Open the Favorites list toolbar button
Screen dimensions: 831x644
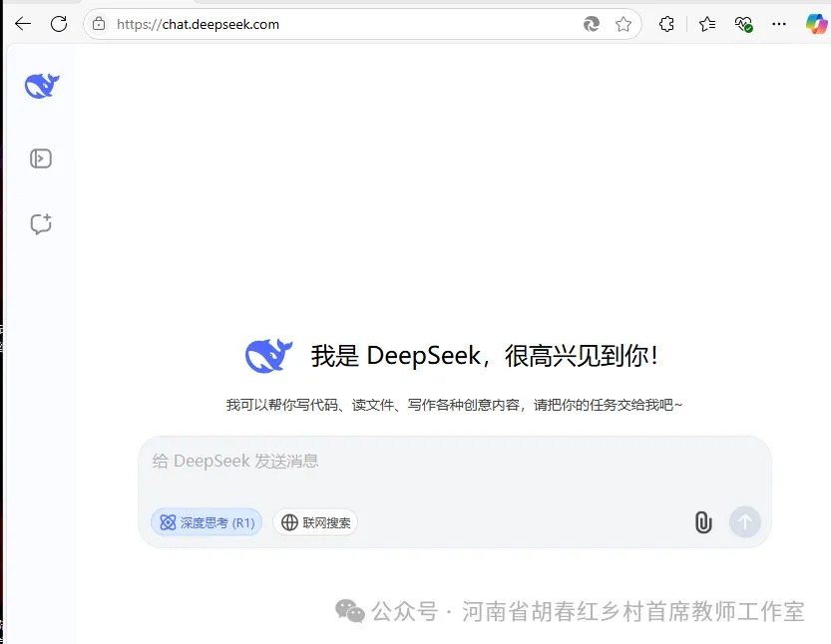[x=707, y=24]
